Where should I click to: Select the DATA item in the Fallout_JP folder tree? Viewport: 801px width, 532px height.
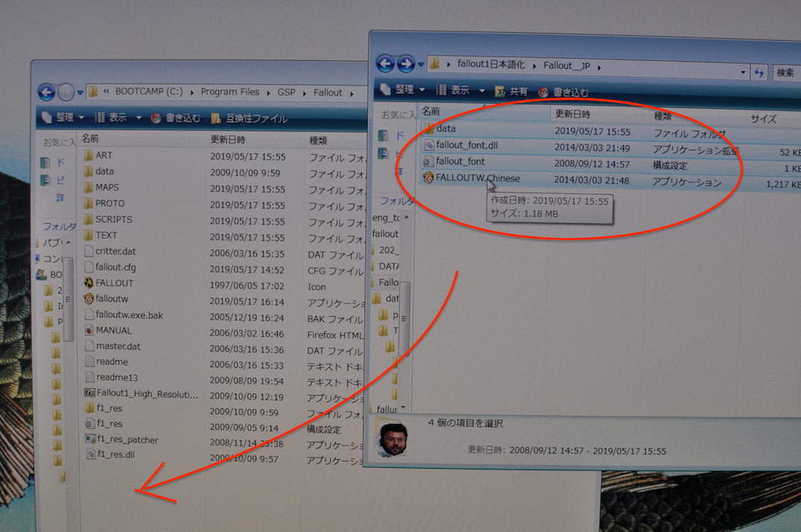coord(388,266)
